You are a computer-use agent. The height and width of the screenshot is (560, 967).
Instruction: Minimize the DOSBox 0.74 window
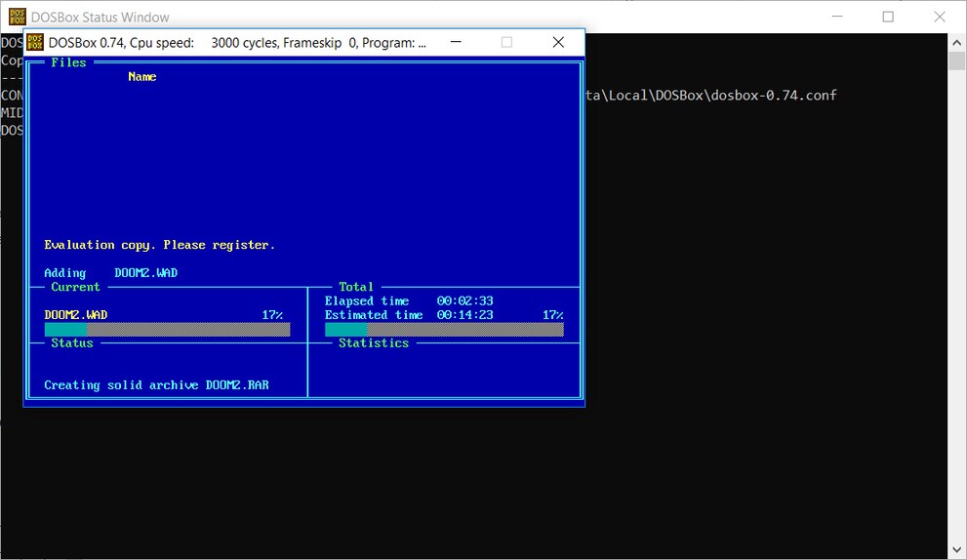[x=456, y=42]
